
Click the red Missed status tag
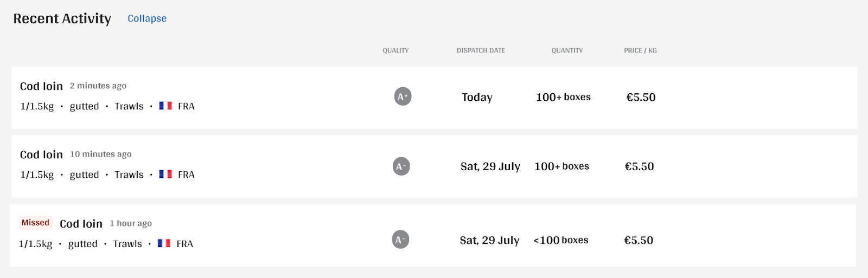click(35, 223)
